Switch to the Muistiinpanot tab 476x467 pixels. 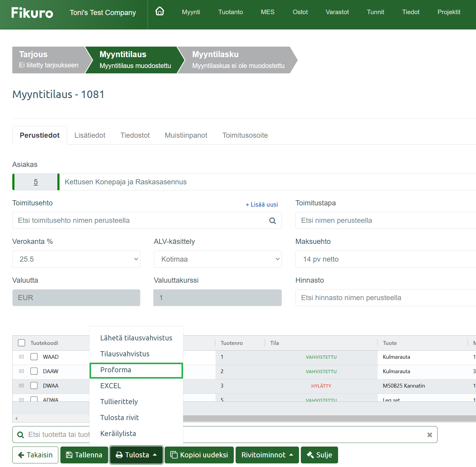click(x=186, y=135)
